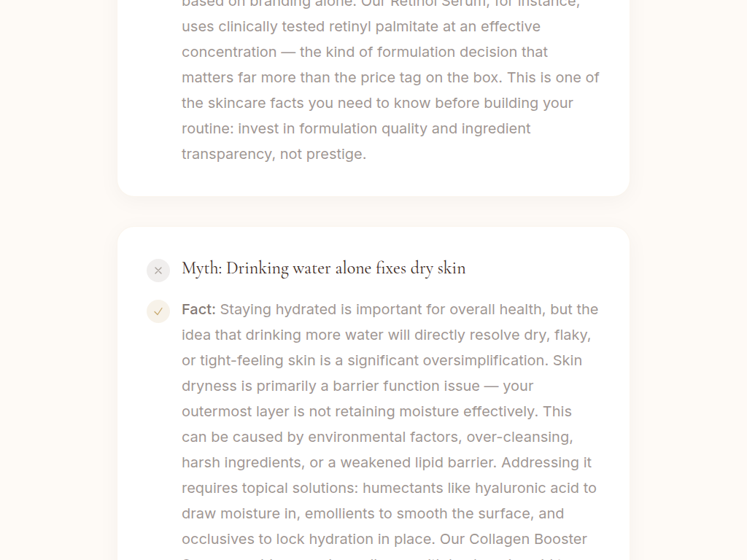Click the gold checkmark fact icon
747x560 pixels.
158,311
